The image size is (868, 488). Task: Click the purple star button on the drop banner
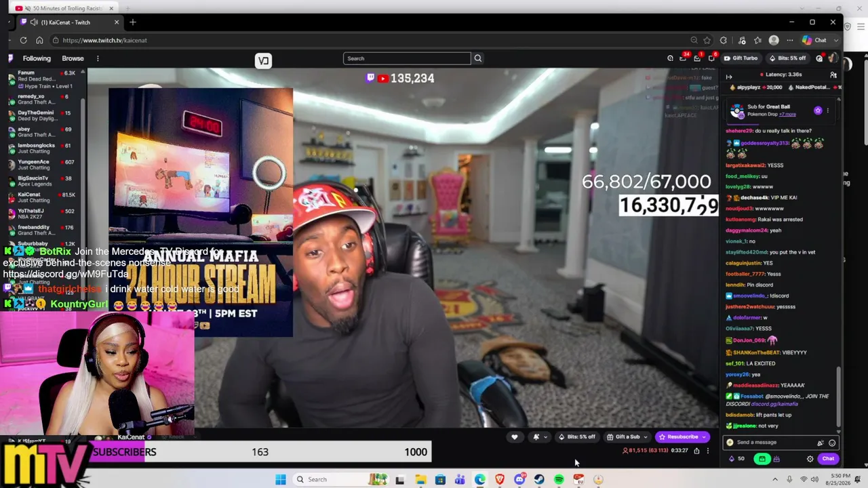818,110
